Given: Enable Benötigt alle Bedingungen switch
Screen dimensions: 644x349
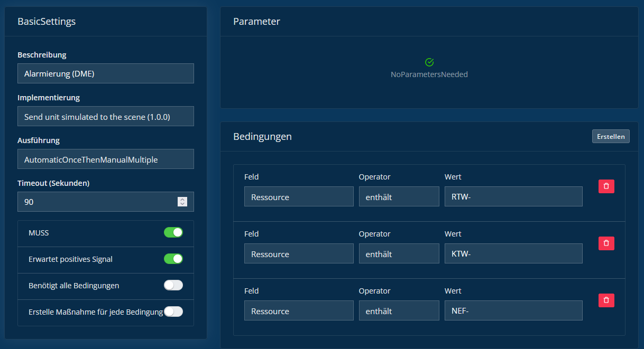Looking at the screenshot, I should (x=173, y=285).
